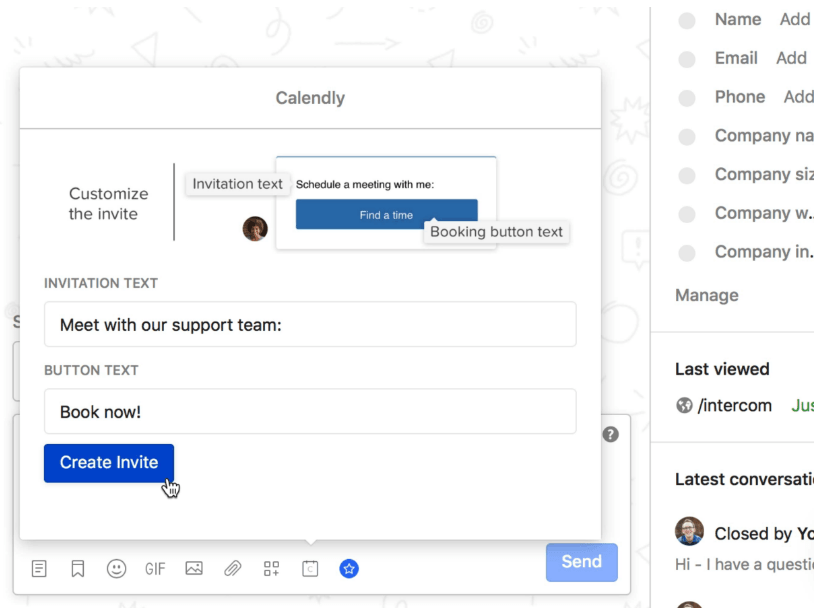
Task: Open the /intercom last viewed page
Action: [735, 405]
